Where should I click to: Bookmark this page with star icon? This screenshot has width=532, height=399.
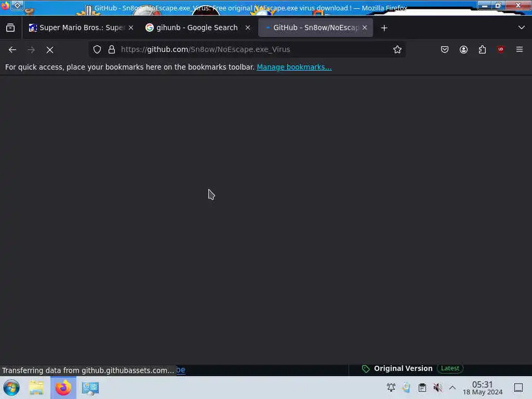coord(397,49)
